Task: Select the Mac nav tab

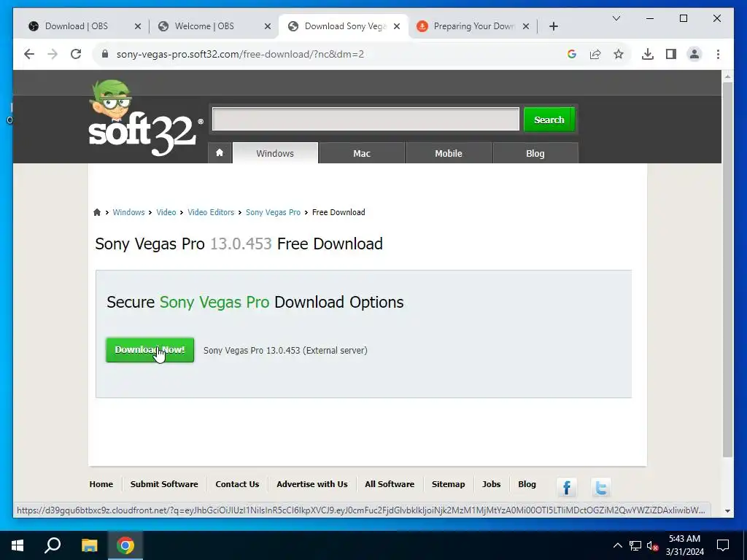Action: (362, 153)
